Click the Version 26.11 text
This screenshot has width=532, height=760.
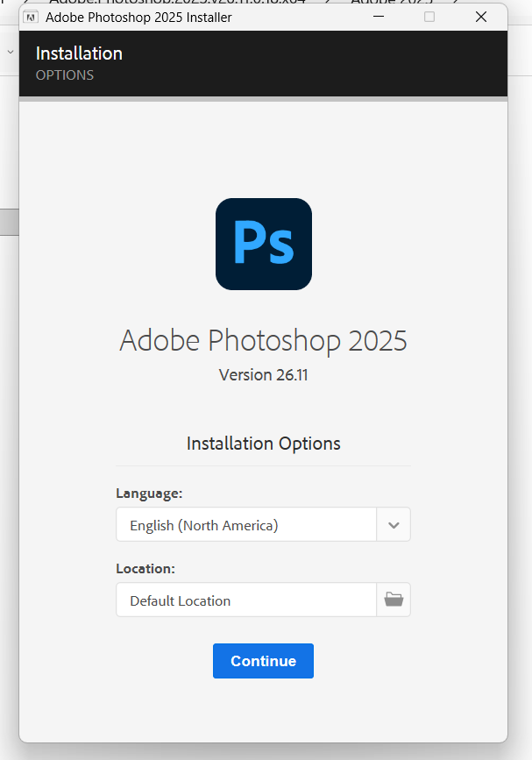coord(263,375)
